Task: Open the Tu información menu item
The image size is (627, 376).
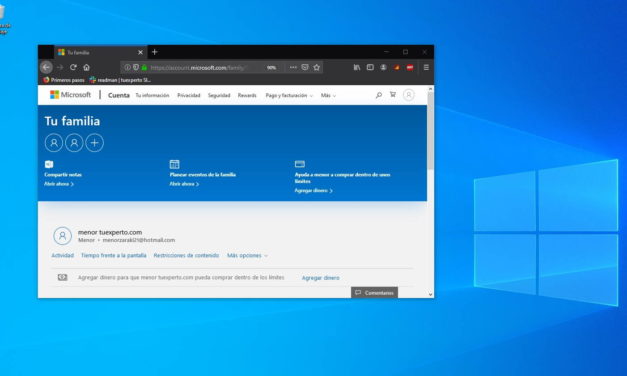Action: coord(152,95)
